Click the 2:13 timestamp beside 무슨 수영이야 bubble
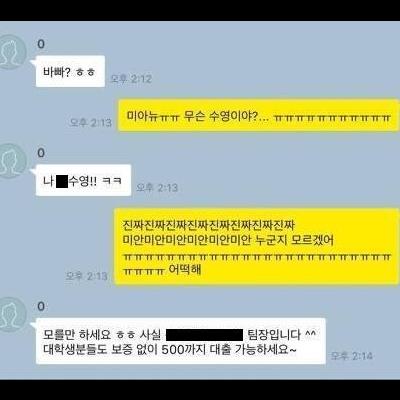 (x=91, y=122)
